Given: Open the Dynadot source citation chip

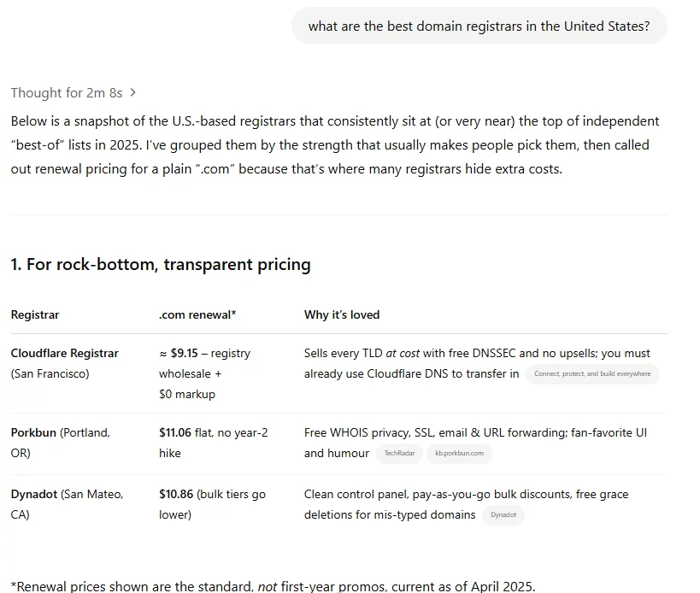Looking at the screenshot, I should 503,514.
